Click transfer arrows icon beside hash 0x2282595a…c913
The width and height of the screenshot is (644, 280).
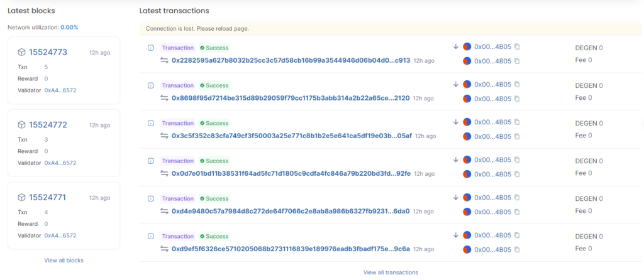pos(165,61)
